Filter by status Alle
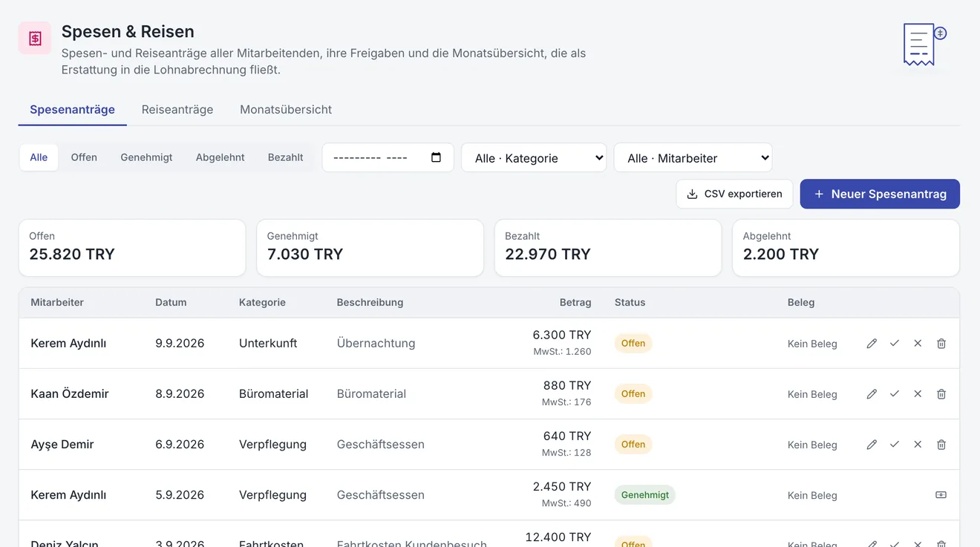Viewport: 980px width, 547px height. pos(39,157)
